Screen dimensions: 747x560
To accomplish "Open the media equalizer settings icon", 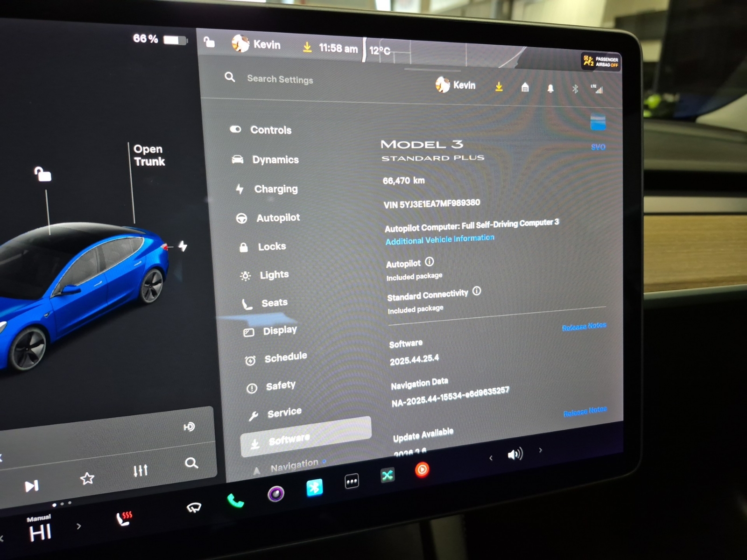I will pyautogui.click(x=140, y=470).
